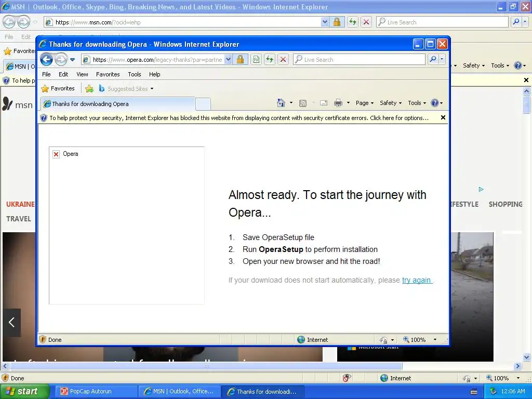Image resolution: width=532 pixels, height=399 pixels.
Task: Open Edit menu in Opera window
Action: [x=63, y=74]
